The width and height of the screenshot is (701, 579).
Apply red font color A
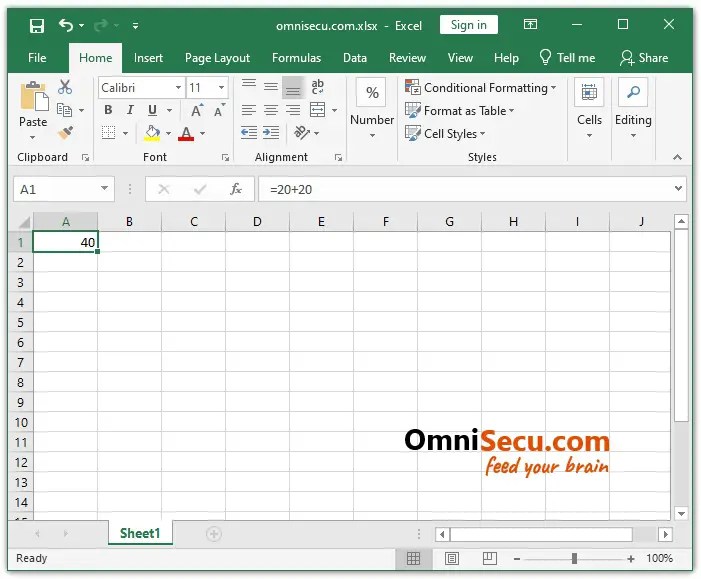coord(186,133)
